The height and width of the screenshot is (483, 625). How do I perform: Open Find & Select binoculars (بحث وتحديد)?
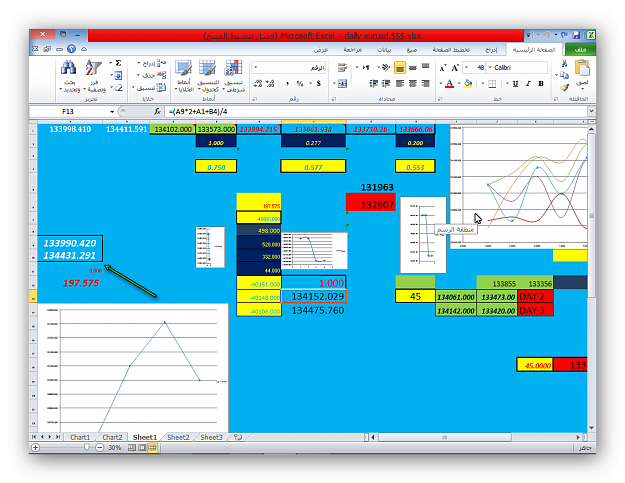pyautogui.click(x=69, y=77)
